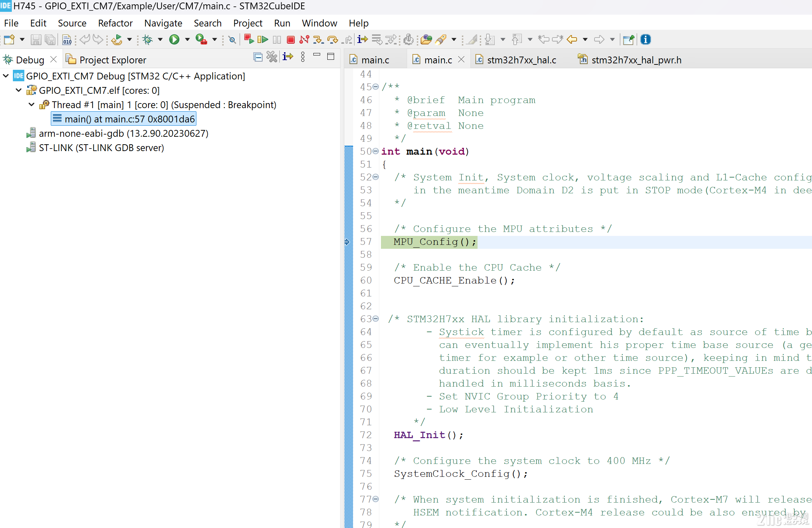Screen dimensions: 812x528
Task: Select main() at main.c:57 stack frame
Action: click(x=124, y=119)
